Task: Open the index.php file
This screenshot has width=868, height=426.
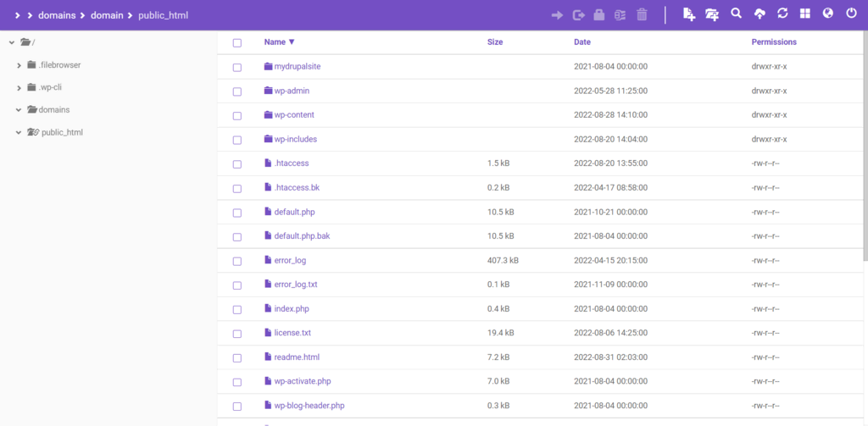Action: click(x=291, y=309)
